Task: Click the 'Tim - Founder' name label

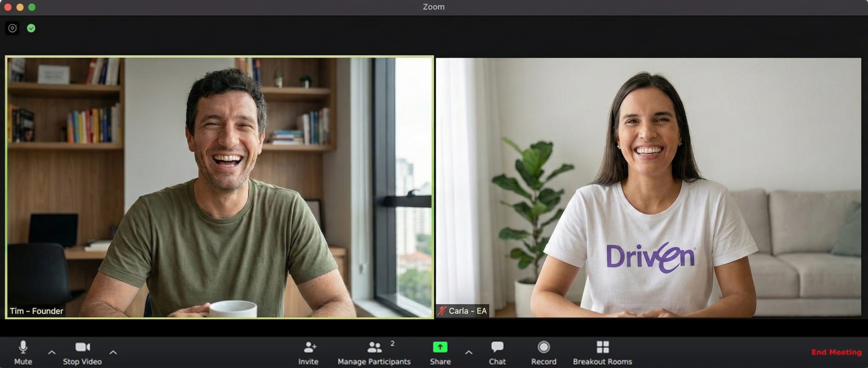Action: click(x=36, y=311)
